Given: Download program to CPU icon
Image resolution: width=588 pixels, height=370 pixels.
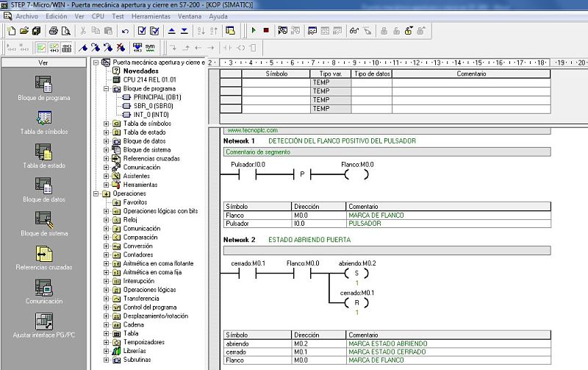Looking at the screenshot, I should click(184, 31).
